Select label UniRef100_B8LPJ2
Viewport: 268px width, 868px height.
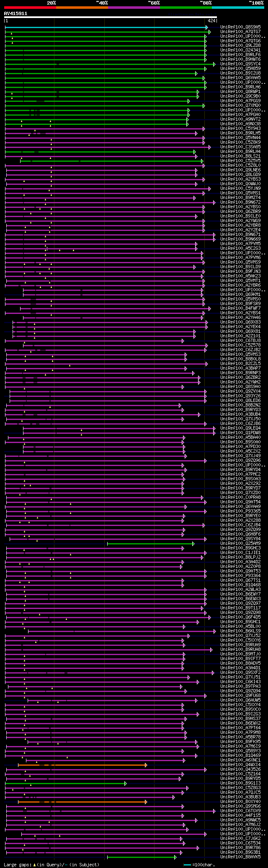click(240, 557)
